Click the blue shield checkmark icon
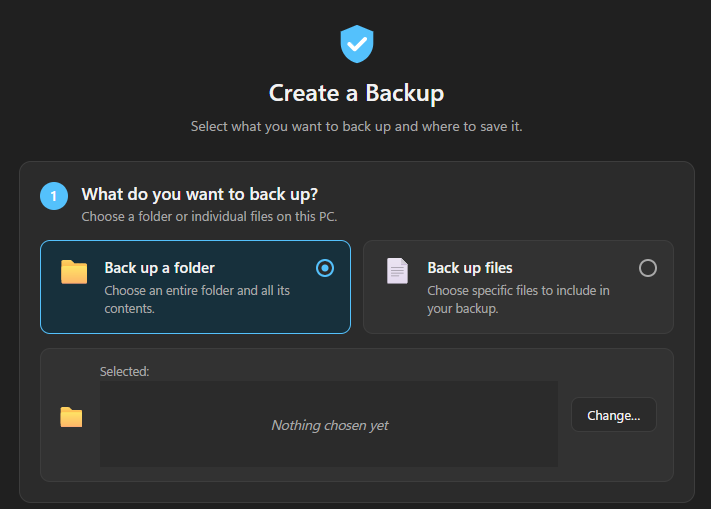The height and width of the screenshot is (509, 711). (x=357, y=44)
